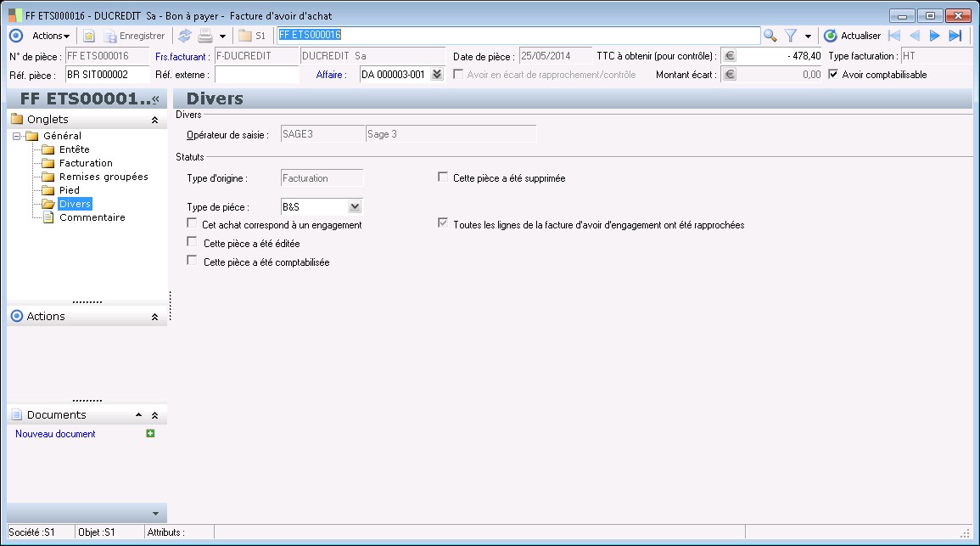
Task: Click the FF ETS000016 search field
Action: click(x=518, y=35)
